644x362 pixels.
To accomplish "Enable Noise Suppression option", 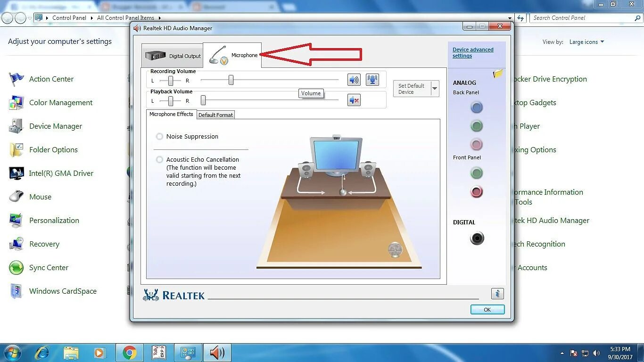I will click(159, 136).
